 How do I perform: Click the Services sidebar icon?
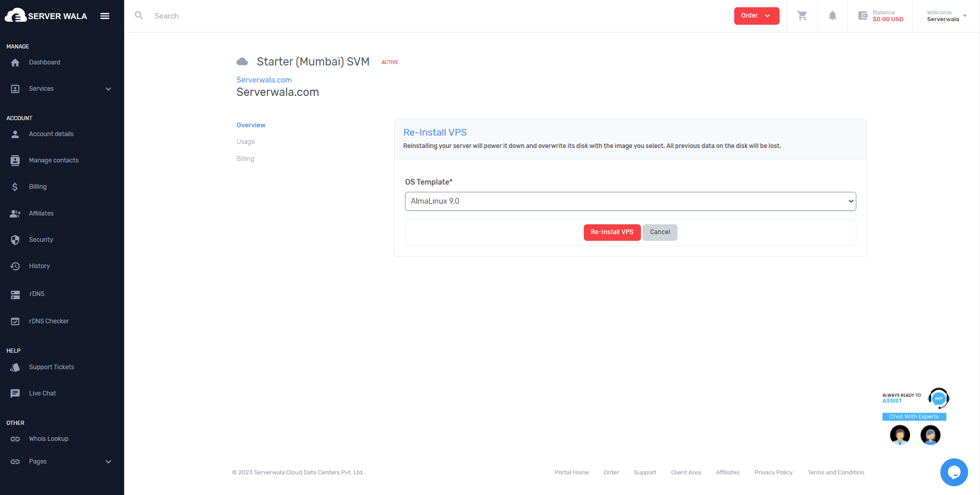pos(15,89)
